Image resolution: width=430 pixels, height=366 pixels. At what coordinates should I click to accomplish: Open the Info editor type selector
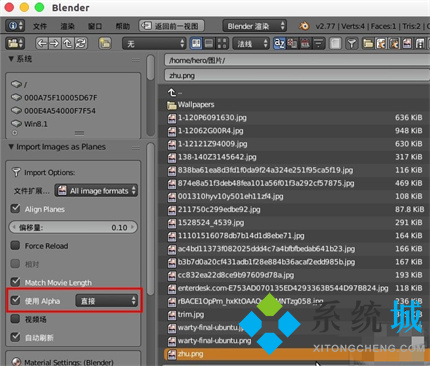15,26
